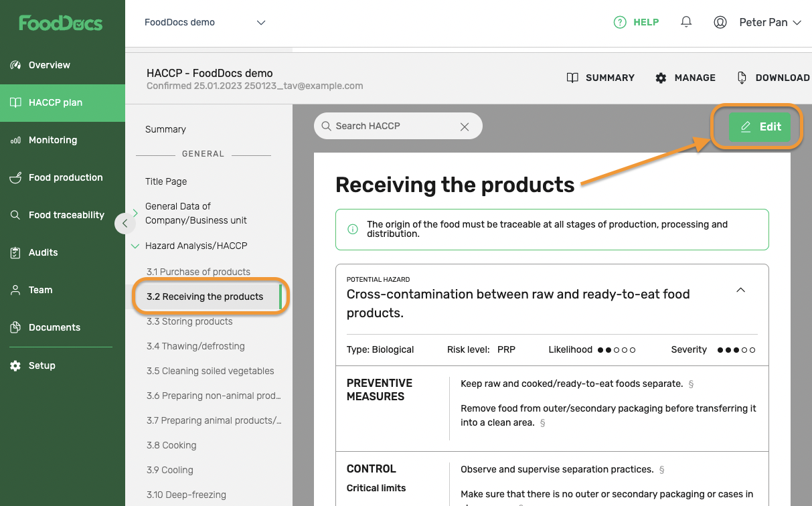
Task: Click 'Type: Biological' text
Action: [x=380, y=349]
